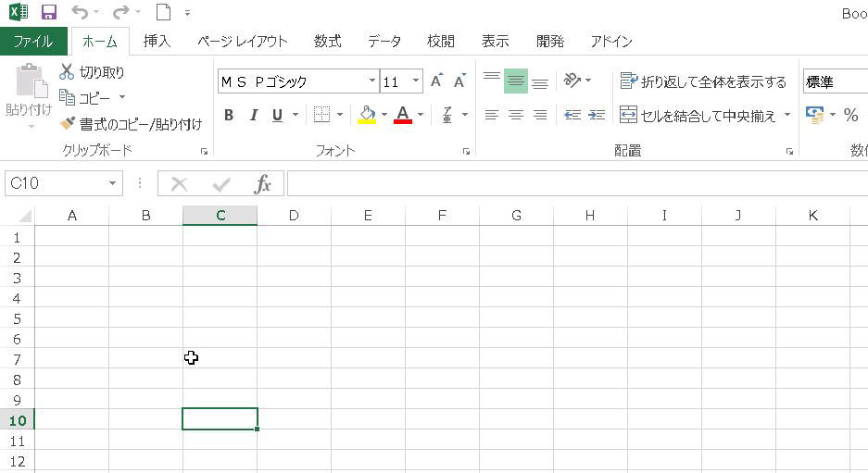Viewport: 868px width, 473px height.
Task: Click the decrease indent icon
Action: click(572, 115)
